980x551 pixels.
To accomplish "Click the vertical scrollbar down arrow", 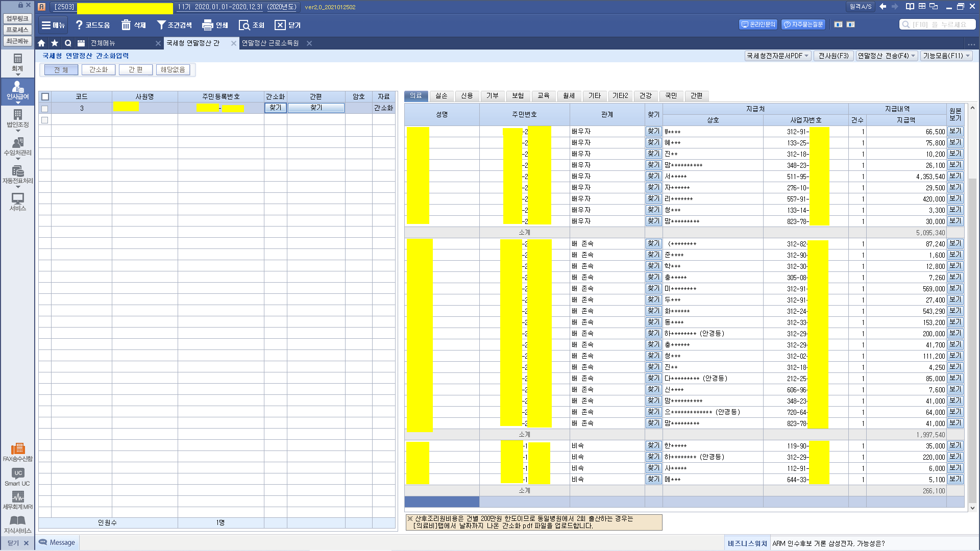I will coord(972,508).
